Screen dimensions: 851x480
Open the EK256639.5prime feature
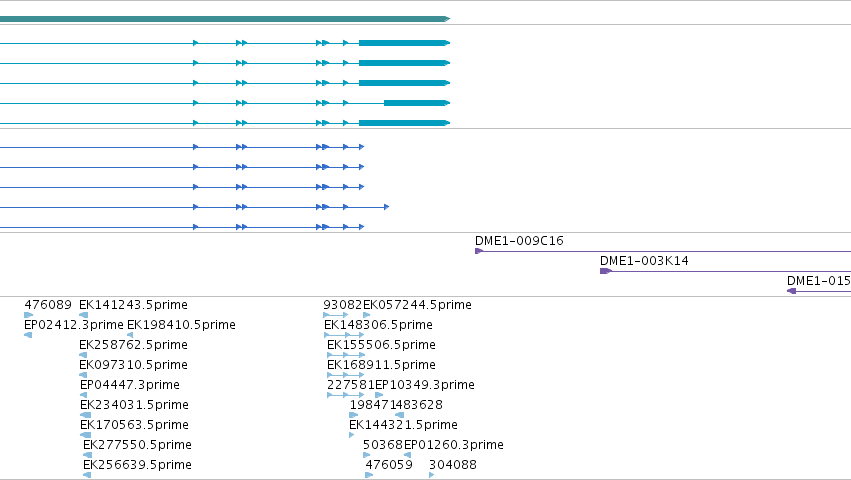[137, 465]
